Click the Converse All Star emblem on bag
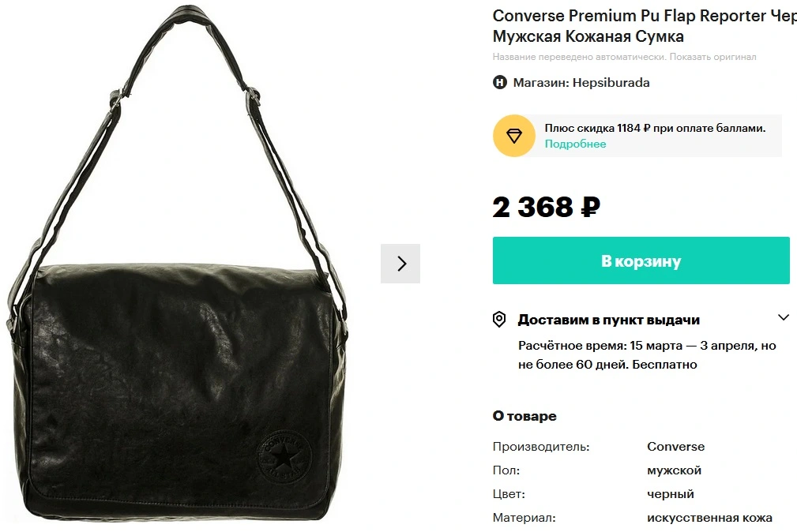This screenshot has width=797, height=532. 284,456
